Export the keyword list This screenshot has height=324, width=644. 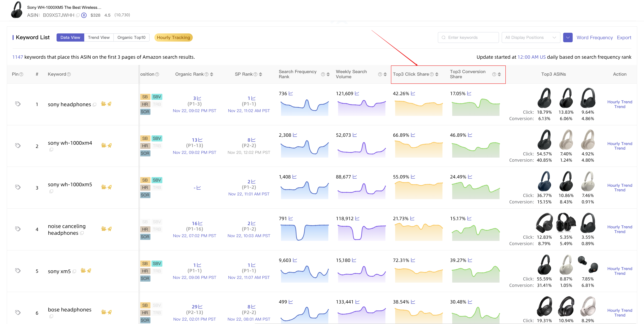click(x=624, y=37)
